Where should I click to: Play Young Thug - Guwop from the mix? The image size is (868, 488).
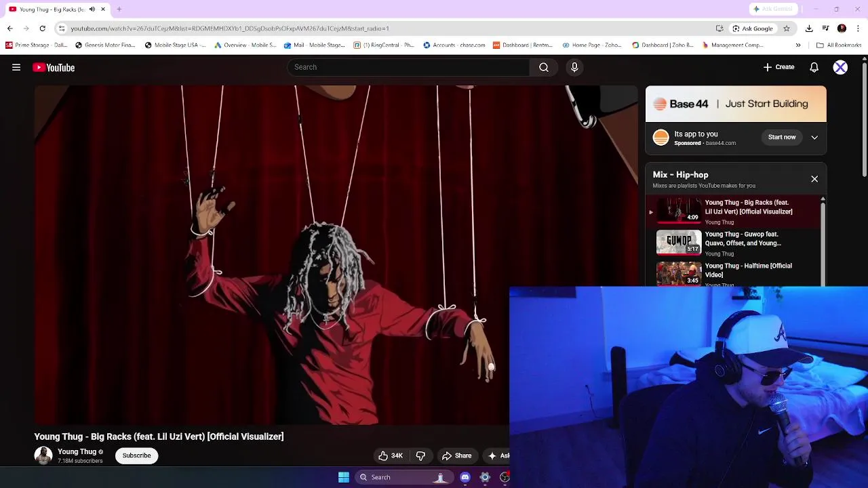click(732, 243)
